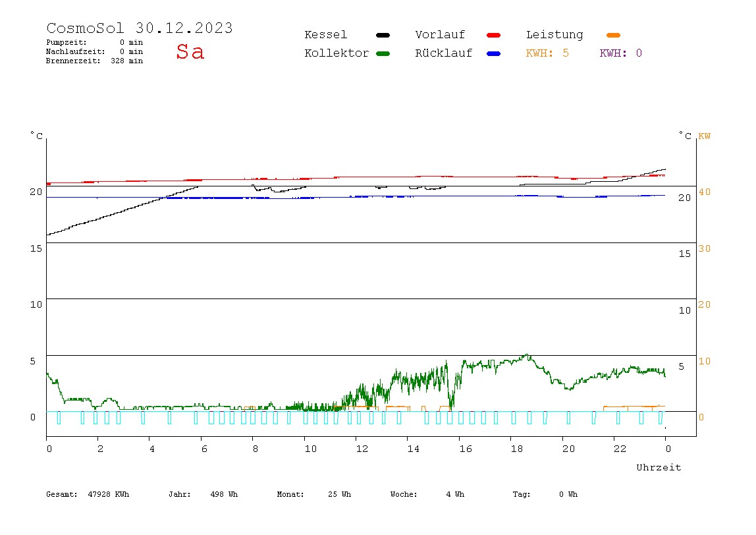The image size is (756, 535).
Task: Select the 'Pumpzeit:' label
Action: (67, 42)
